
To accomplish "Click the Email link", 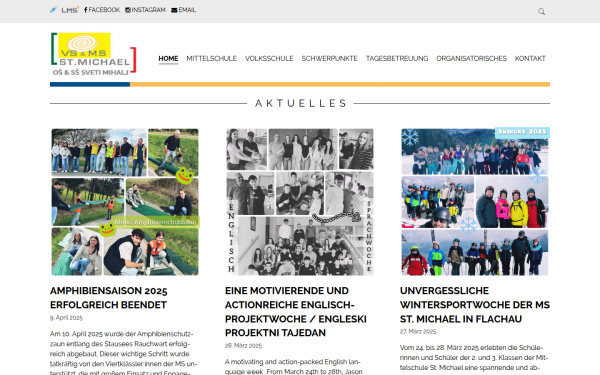I will click(x=184, y=10).
